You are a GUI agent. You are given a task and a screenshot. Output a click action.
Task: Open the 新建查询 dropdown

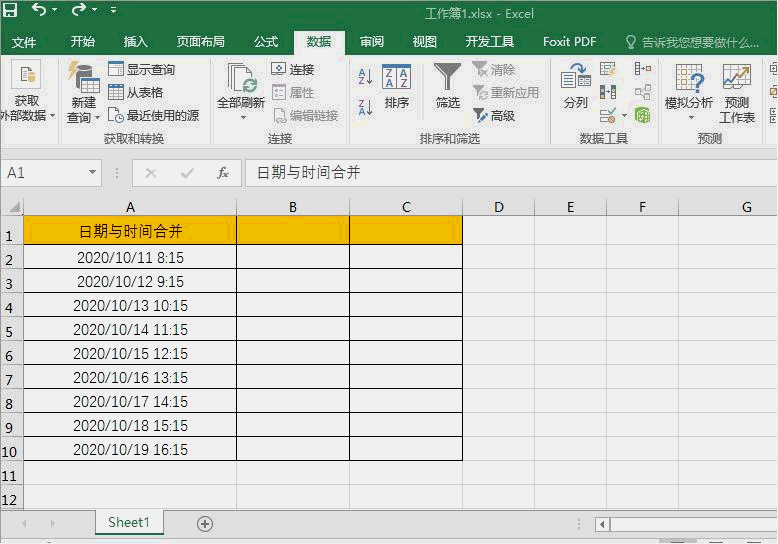point(83,92)
